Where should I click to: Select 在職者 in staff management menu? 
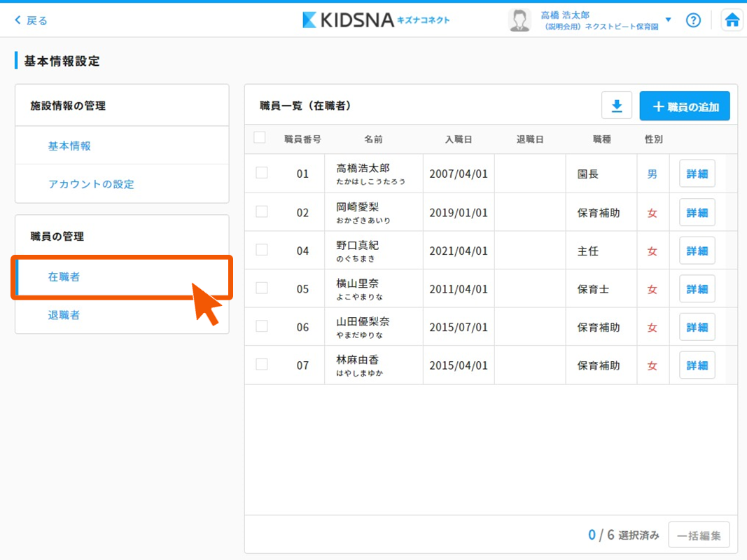click(x=64, y=277)
